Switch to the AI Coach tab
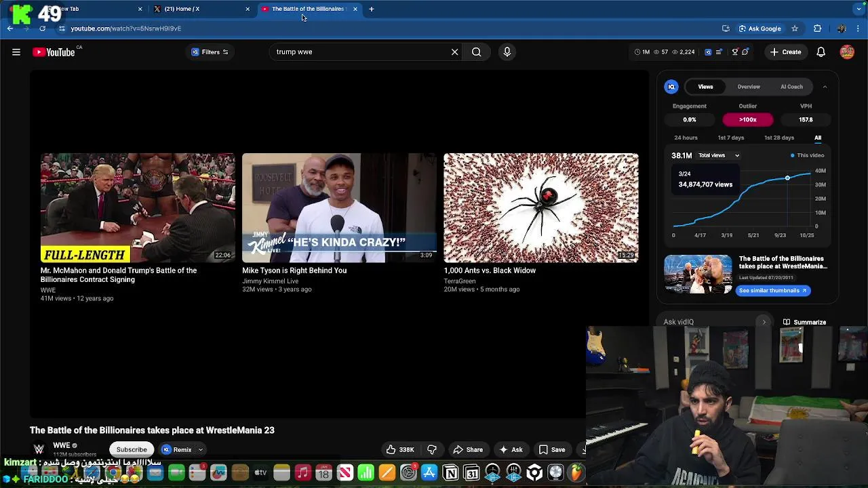 (x=791, y=87)
